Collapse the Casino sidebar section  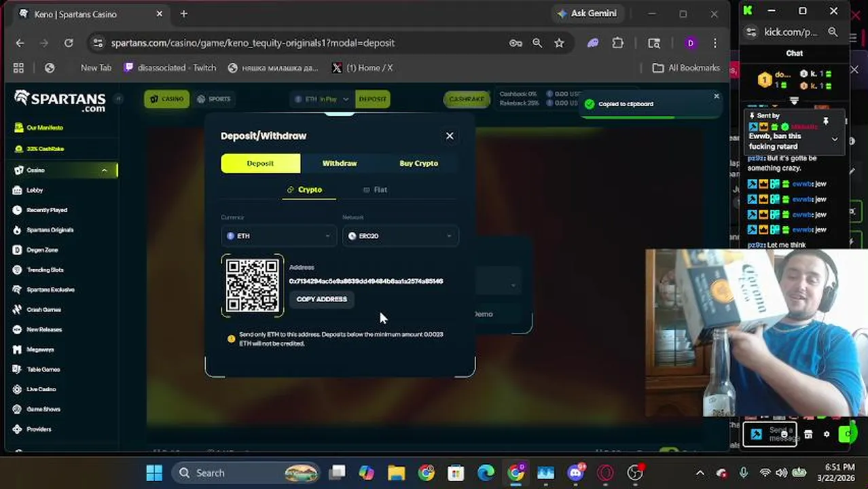click(104, 170)
